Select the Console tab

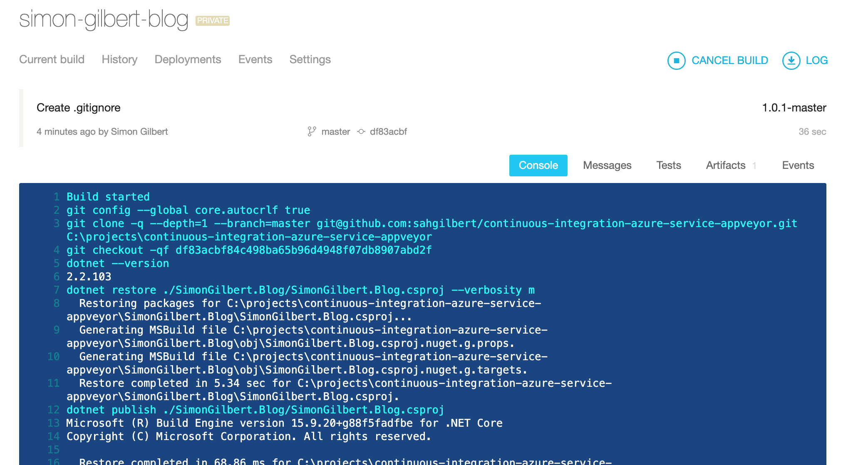pos(538,166)
